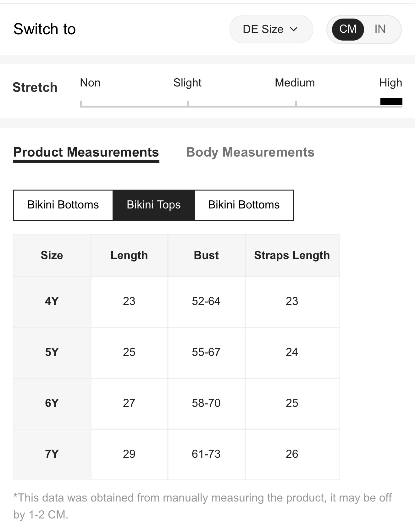Click the Length column header
Viewport: 415px width, 532px height.
pos(129,255)
